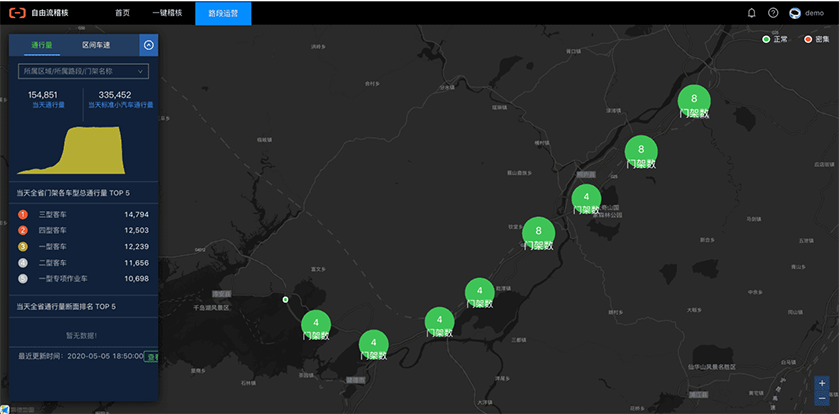Image resolution: width=839 pixels, height=414 pixels.
Task: Open the help question mark icon
Action: pyautogui.click(x=773, y=13)
